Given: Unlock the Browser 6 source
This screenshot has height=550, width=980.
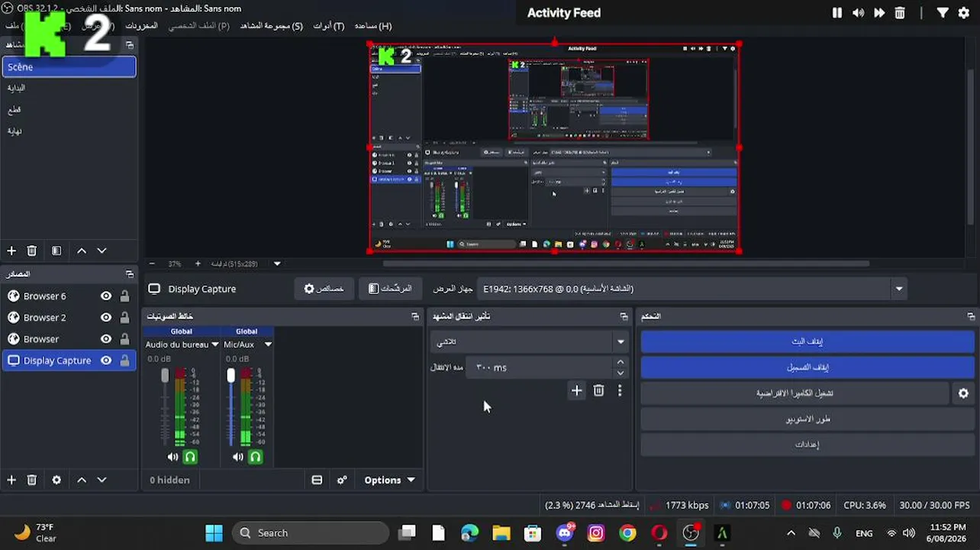Looking at the screenshot, I should click(124, 296).
